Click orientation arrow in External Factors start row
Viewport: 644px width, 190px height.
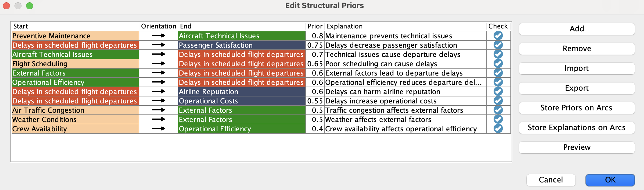click(159, 73)
